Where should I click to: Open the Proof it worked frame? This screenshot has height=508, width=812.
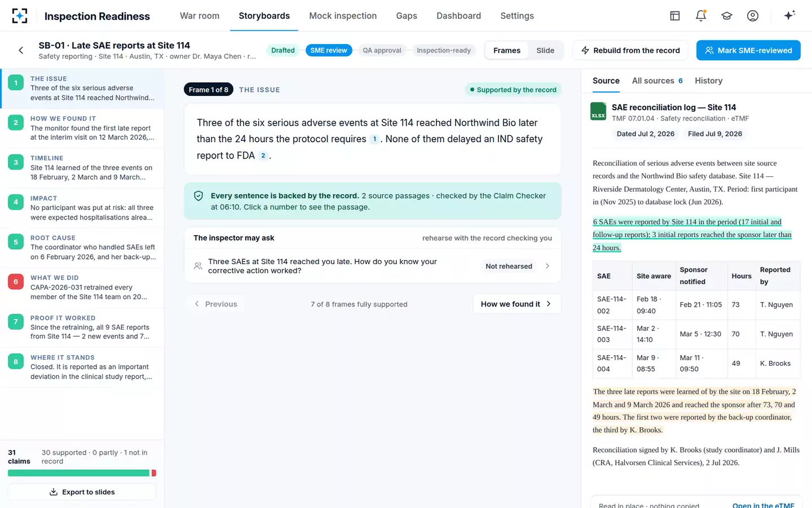82,327
